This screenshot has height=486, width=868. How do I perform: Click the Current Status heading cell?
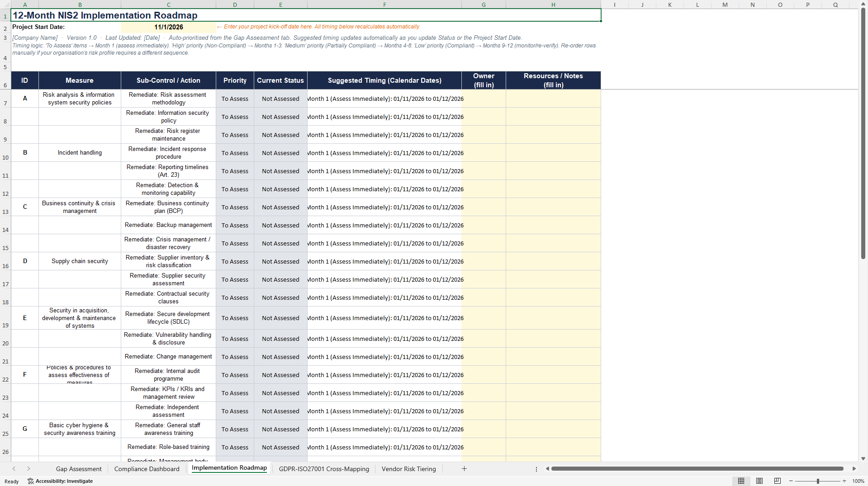280,80
